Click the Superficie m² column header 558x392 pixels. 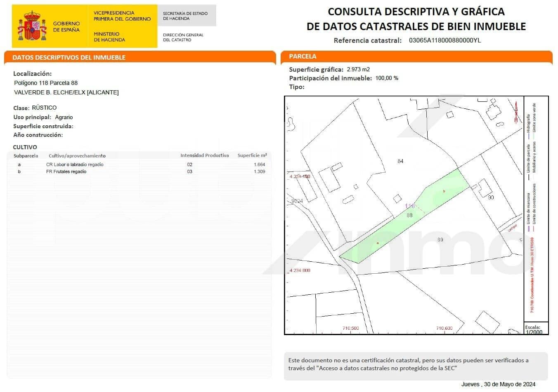(252, 155)
